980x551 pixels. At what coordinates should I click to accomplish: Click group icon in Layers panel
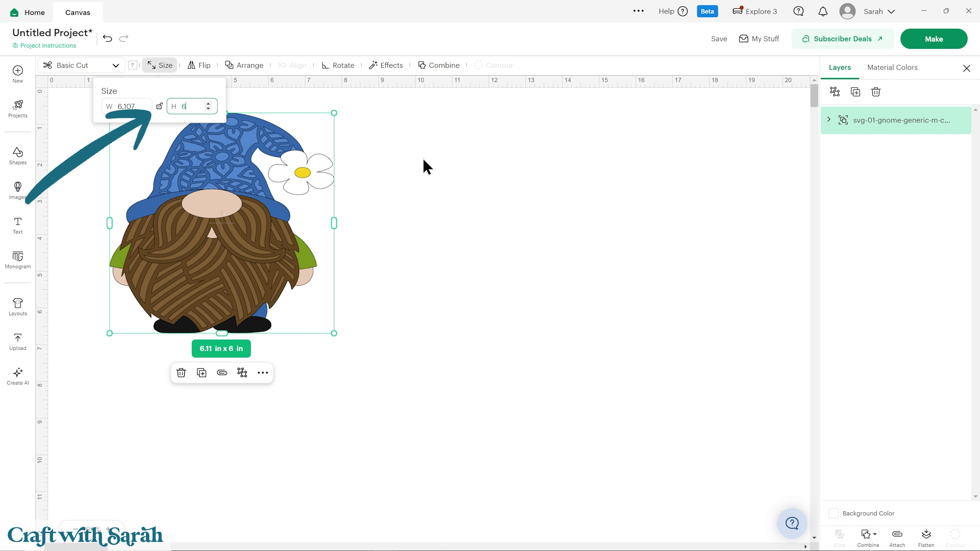[835, 92]
